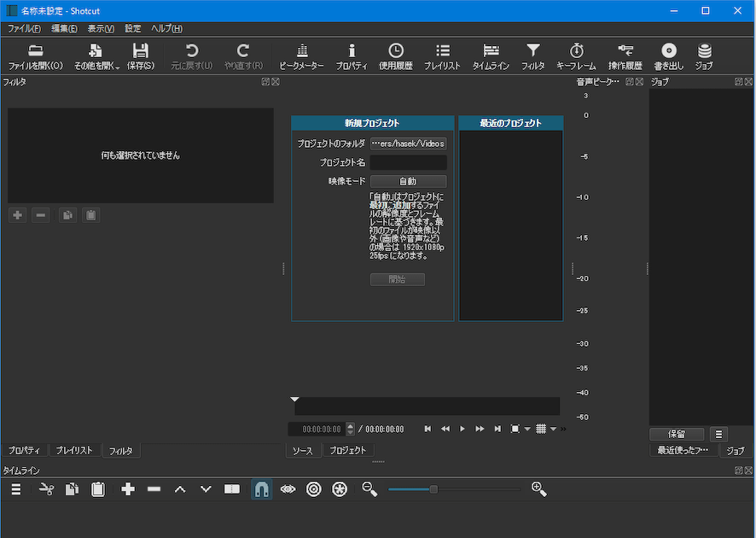Image resolution: width=756 pixels, height=538 pixels.
Task: Open the ジョブ panel from toolbar
Action: 705,56
